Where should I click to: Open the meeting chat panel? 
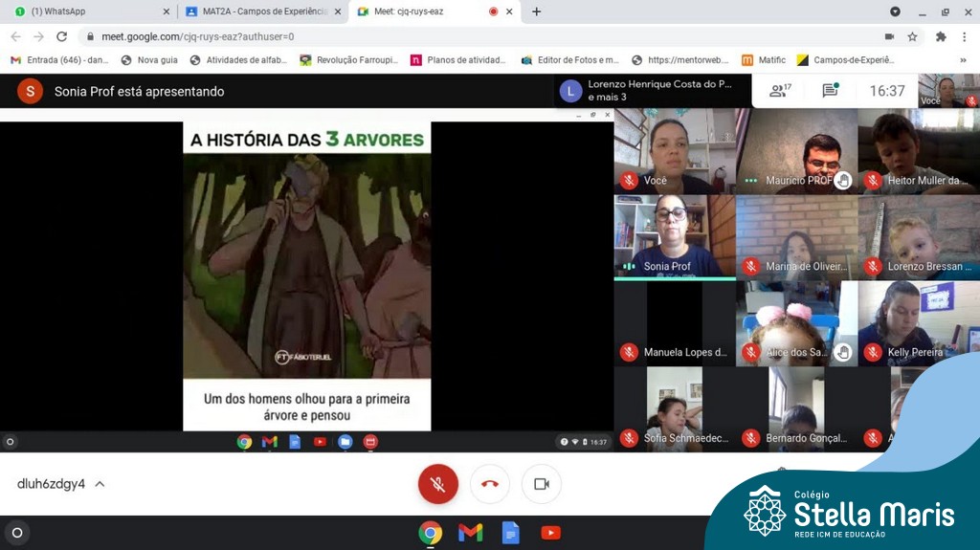[x=830, y=91]
